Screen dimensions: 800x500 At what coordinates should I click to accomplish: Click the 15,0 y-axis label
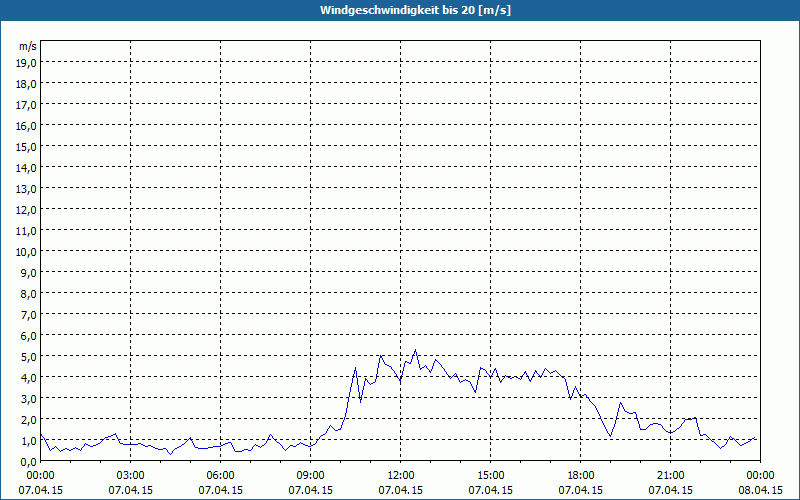tap(27, 147)
